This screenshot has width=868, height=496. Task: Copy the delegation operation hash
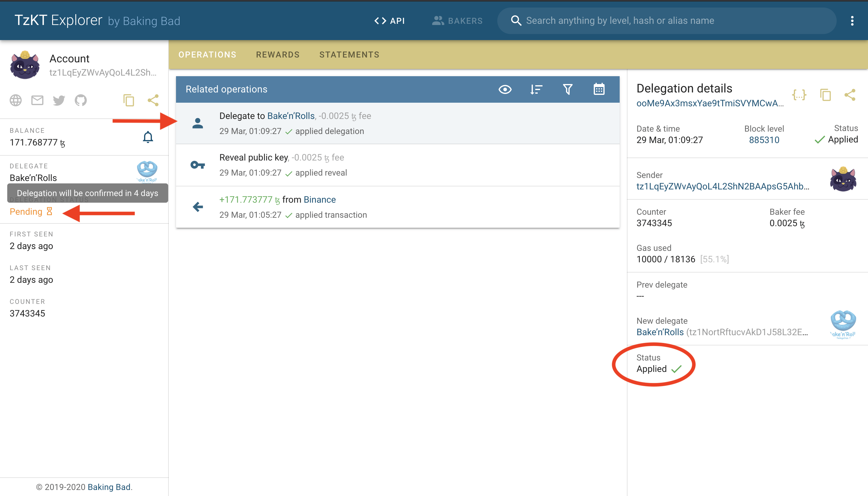coord(826,95)
